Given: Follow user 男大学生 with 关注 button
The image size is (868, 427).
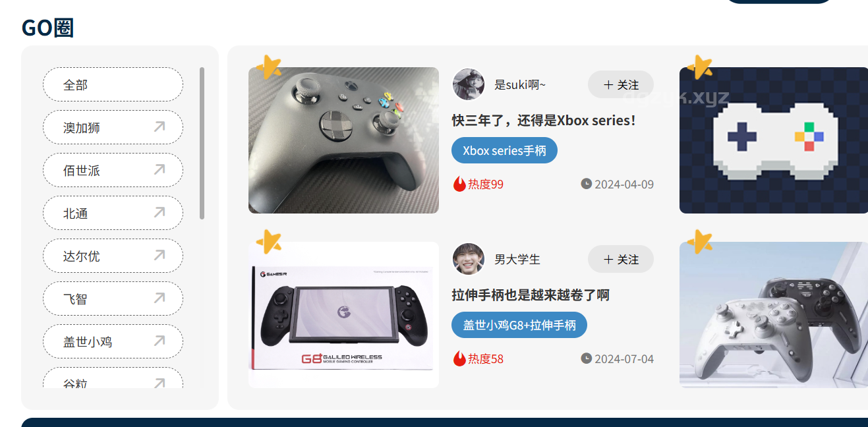Looking at the screenshot, I should 621,259.
